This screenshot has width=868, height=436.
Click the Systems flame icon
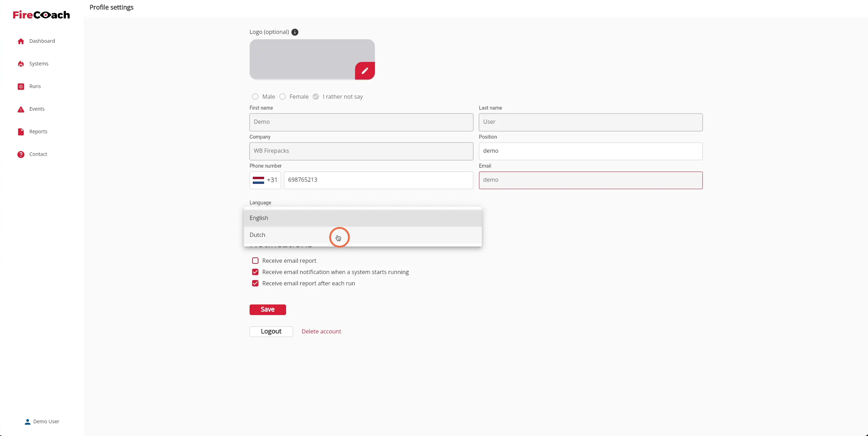(x=21, y=64)
